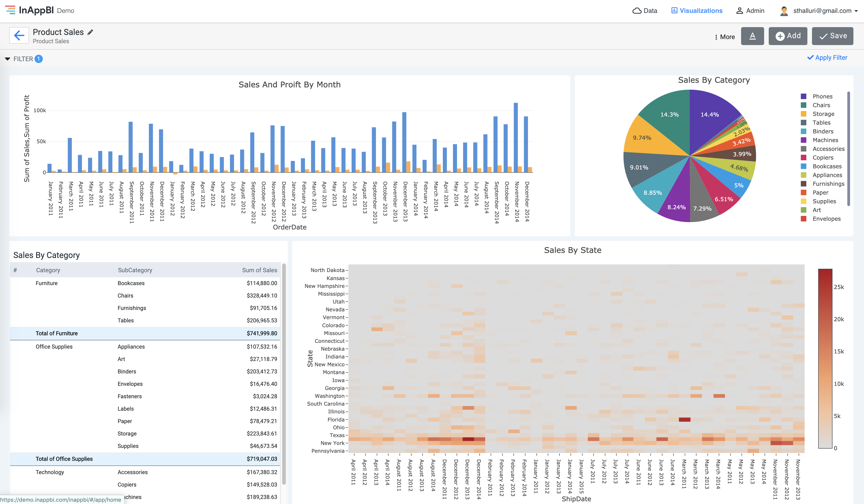Click the pencil icon to rename the dashboard

[90, 32]
